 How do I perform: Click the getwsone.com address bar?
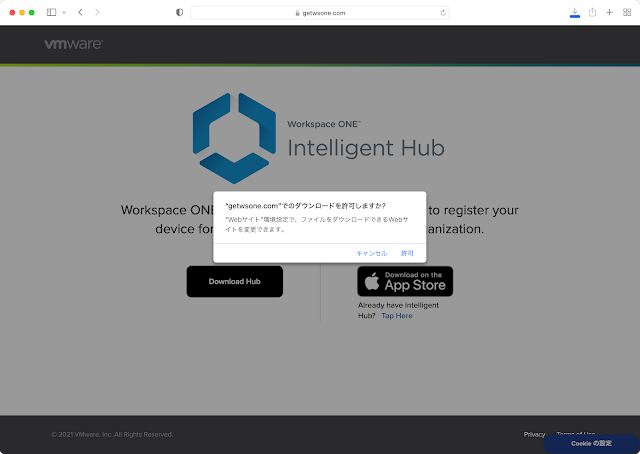[320, 13]
